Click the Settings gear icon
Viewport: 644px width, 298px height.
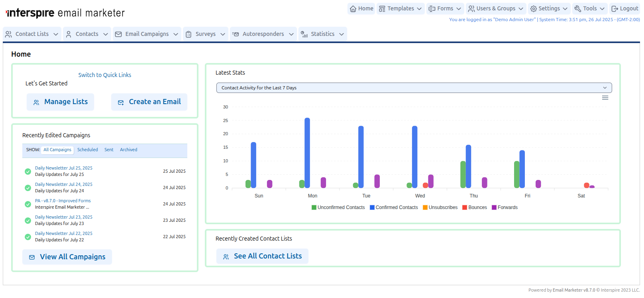[533, 9]
